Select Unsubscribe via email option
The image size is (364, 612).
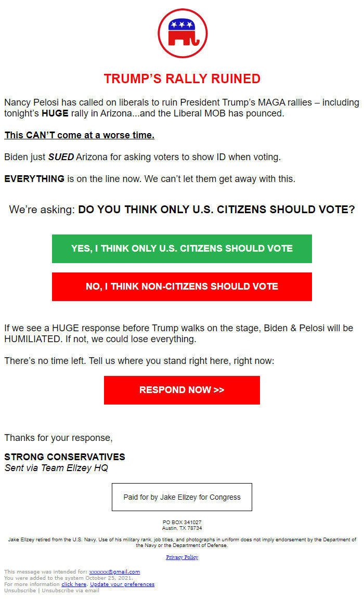70,591
